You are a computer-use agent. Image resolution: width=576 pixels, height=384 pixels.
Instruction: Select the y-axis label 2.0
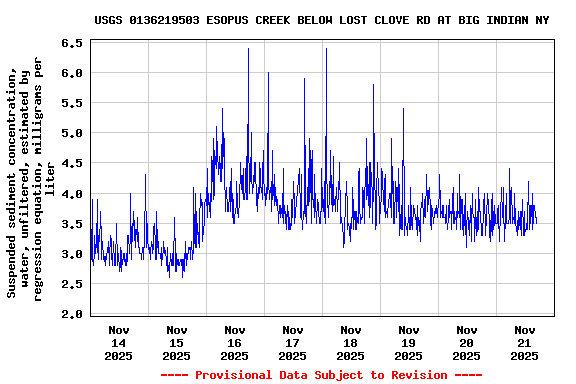[72, 314]
